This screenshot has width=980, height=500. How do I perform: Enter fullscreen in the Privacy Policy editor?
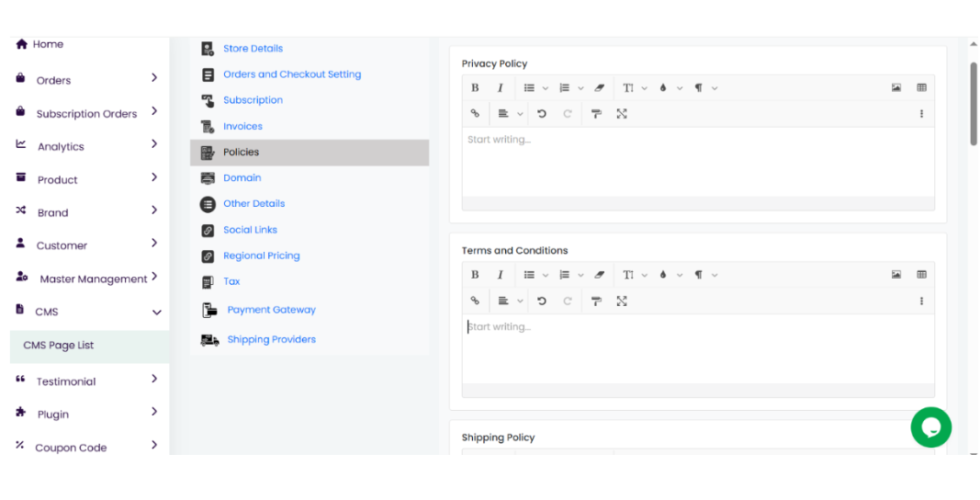click(622, 114)
